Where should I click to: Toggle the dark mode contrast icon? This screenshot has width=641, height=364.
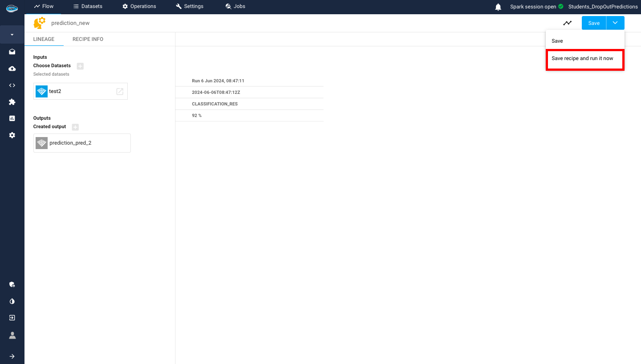(x=12, y=301)
